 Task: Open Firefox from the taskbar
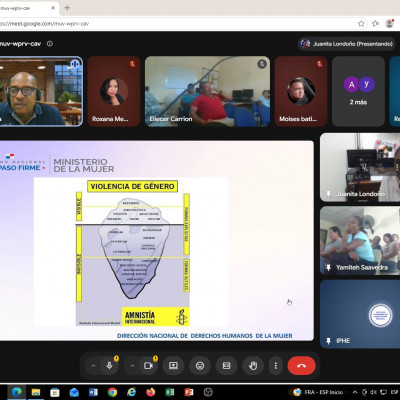[x=151, y=392]
